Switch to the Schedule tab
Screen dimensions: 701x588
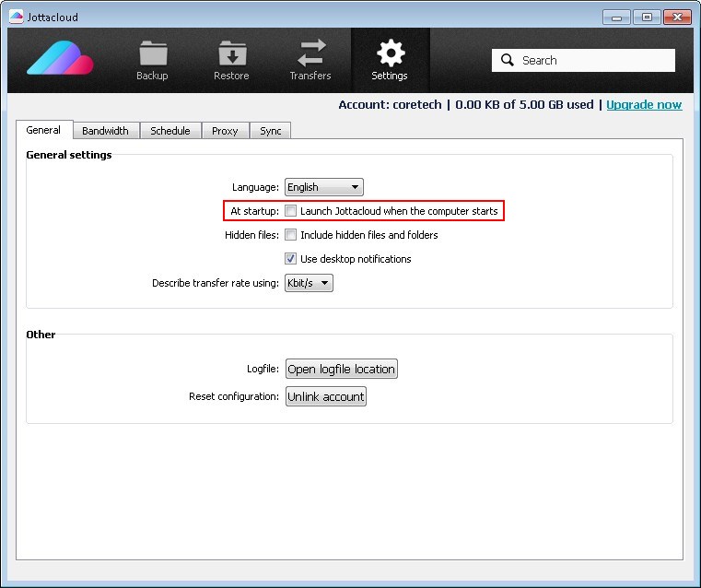click(170, 131)
